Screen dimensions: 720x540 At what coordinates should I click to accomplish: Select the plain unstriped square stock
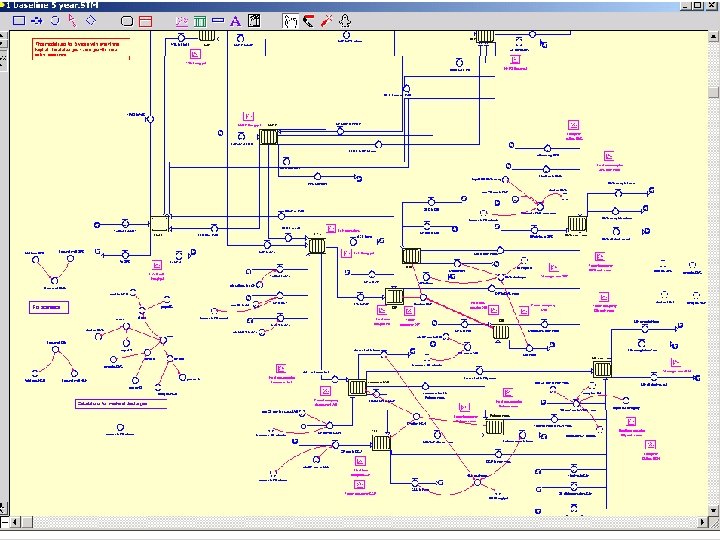click(x=159, y=224)
